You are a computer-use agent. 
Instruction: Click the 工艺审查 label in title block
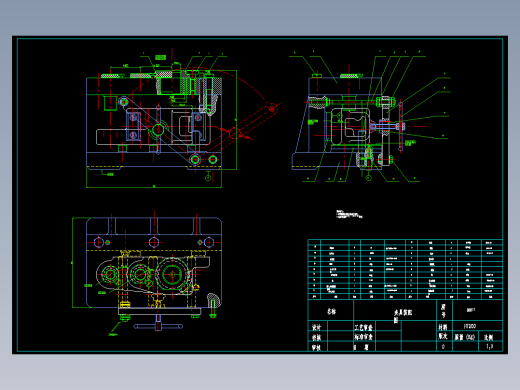click(x=363, y=327)
